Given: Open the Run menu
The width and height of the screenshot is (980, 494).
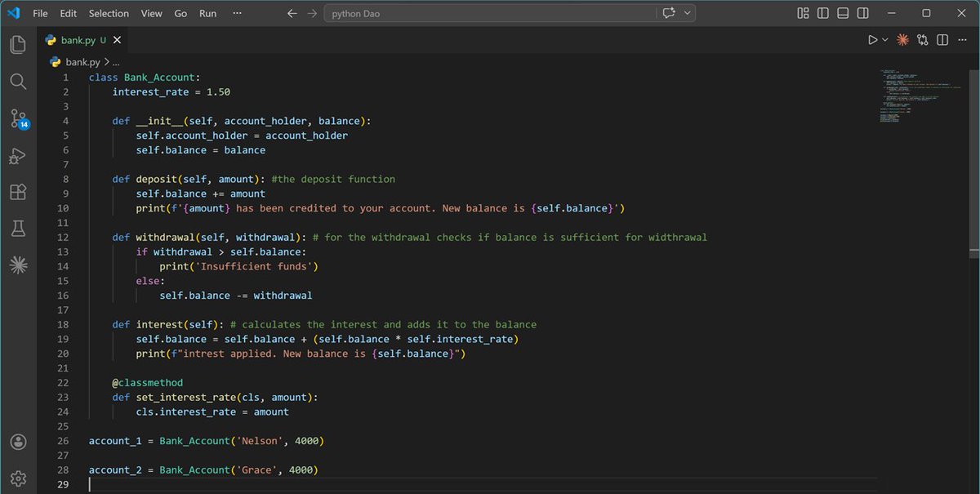Looking at the screenshot, I should pos(208,13).
